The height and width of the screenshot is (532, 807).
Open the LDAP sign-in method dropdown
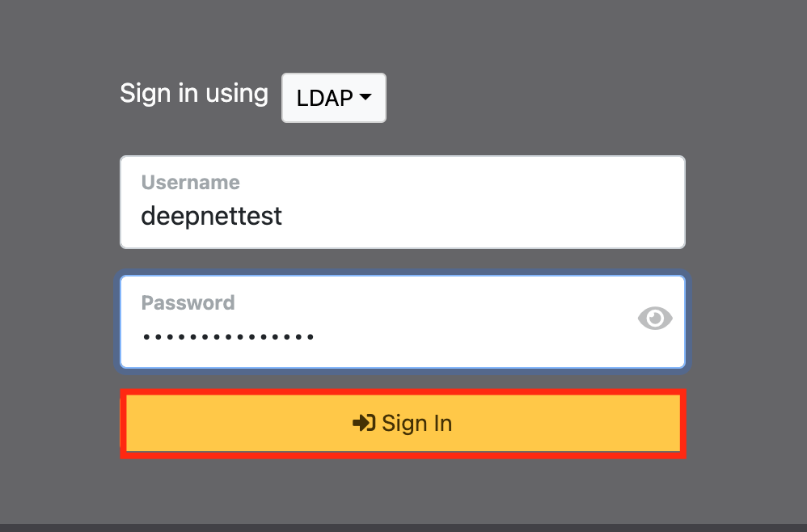coord(333,98)
